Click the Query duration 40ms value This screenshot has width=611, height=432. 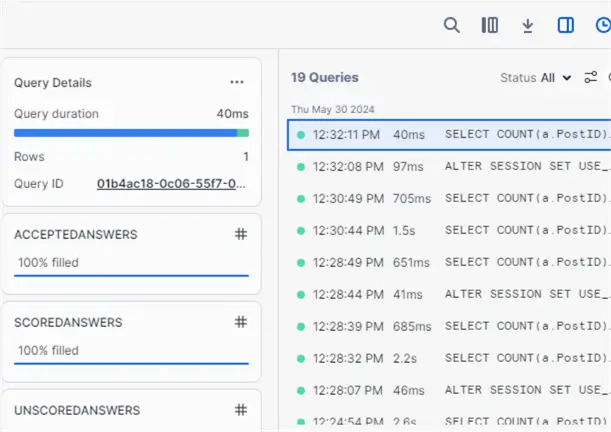[232, 114]
